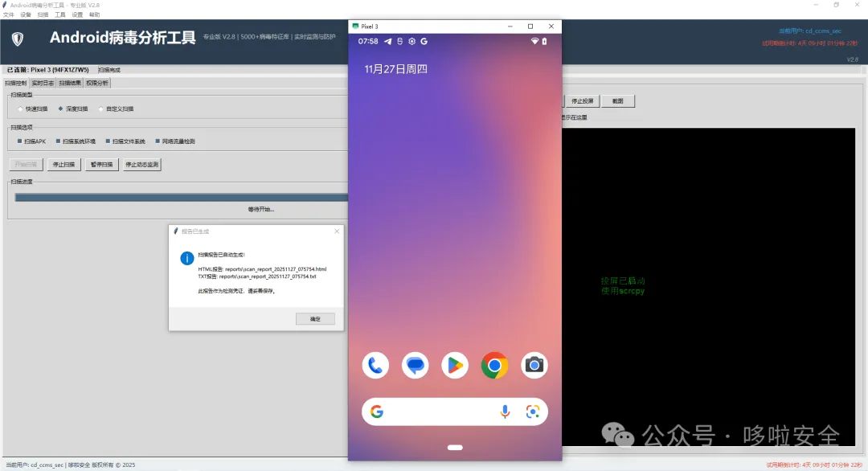Select 深度扫描 scan type
This screenshot has height=471, width=868.
73,109
